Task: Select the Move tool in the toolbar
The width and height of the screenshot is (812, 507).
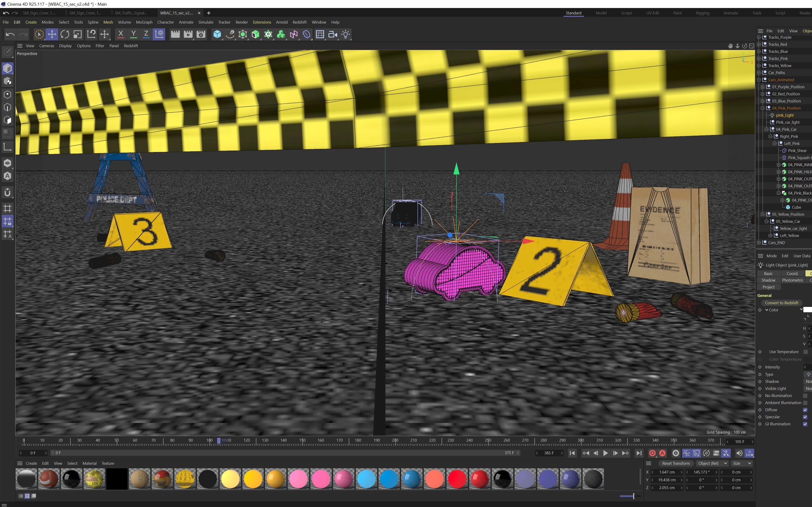Action: click(x=52, y=34)
